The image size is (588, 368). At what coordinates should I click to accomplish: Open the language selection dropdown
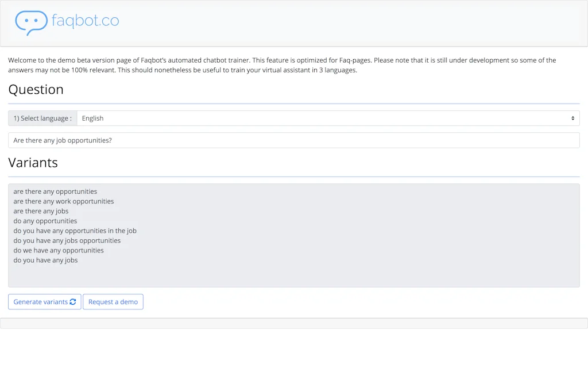point(327,118)
